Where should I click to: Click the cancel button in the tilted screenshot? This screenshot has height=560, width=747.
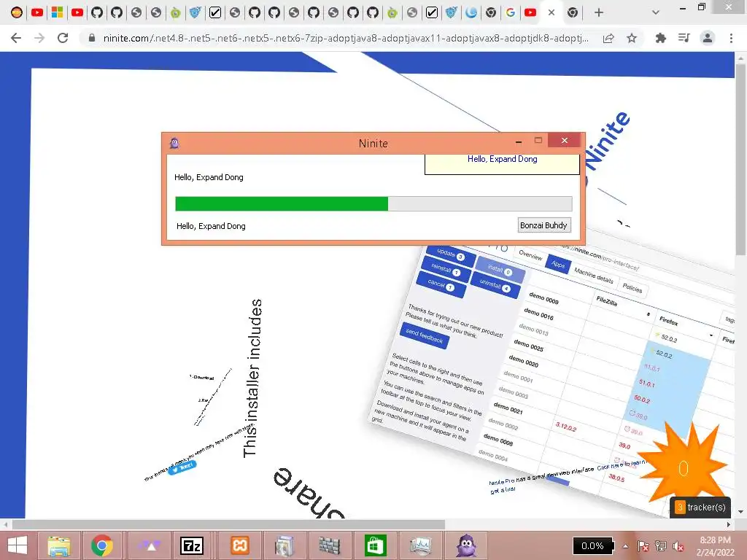point(441,285)
